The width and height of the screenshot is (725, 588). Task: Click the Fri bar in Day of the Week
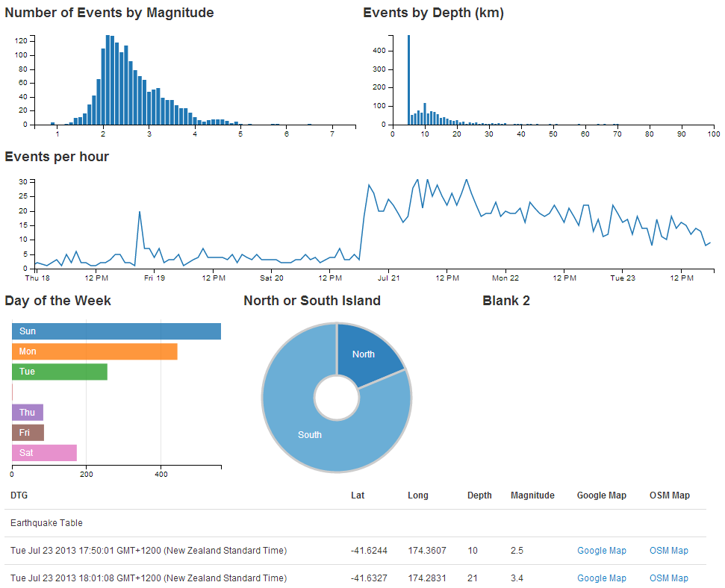point(27,433)
